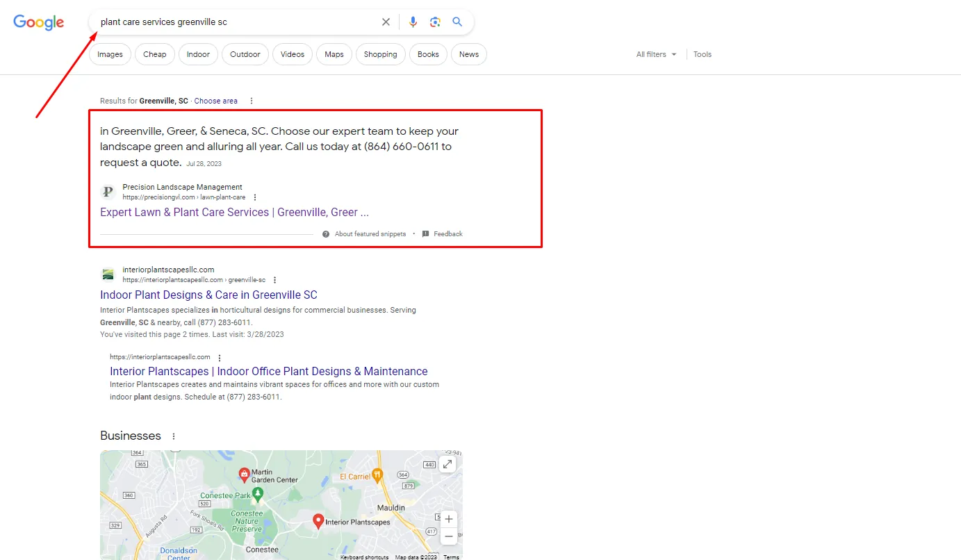Switch to Maps results tab

[x=334, y=54]
